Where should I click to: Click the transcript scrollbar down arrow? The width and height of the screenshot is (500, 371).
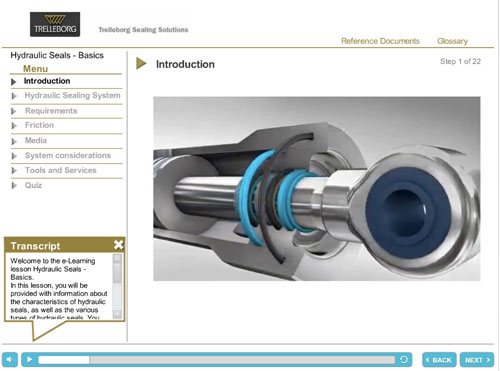pyautogui.click(x=117, y=314)
